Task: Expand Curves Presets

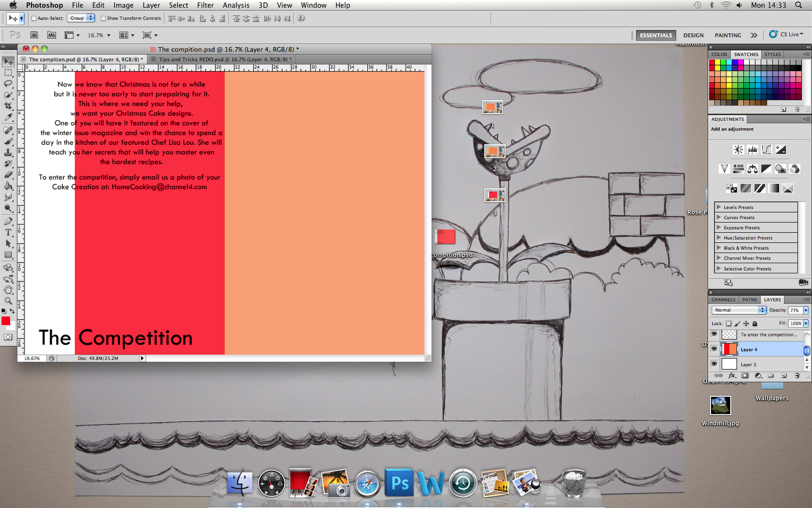Action: click(x=719, y=217)
